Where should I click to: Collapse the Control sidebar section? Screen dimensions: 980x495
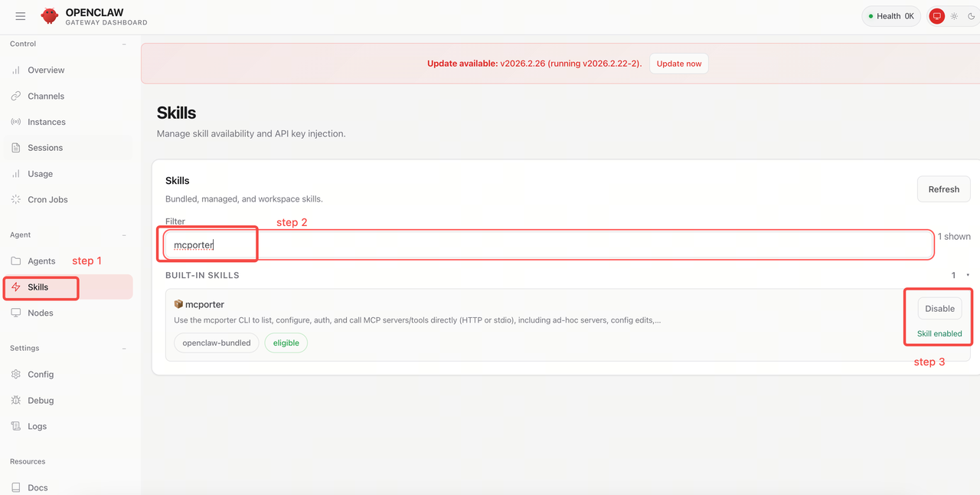pyautogui.click(x=124, y=44)
